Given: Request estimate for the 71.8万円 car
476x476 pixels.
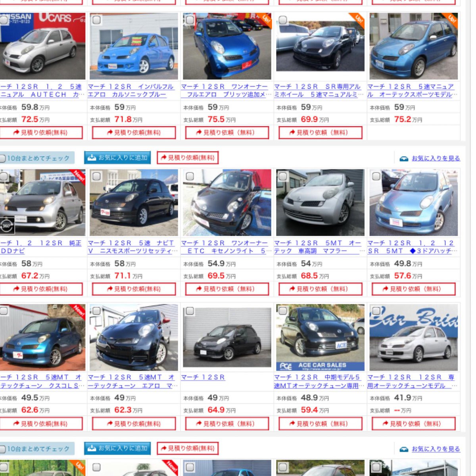Looking at the screenshot, I should coord(134,132).
